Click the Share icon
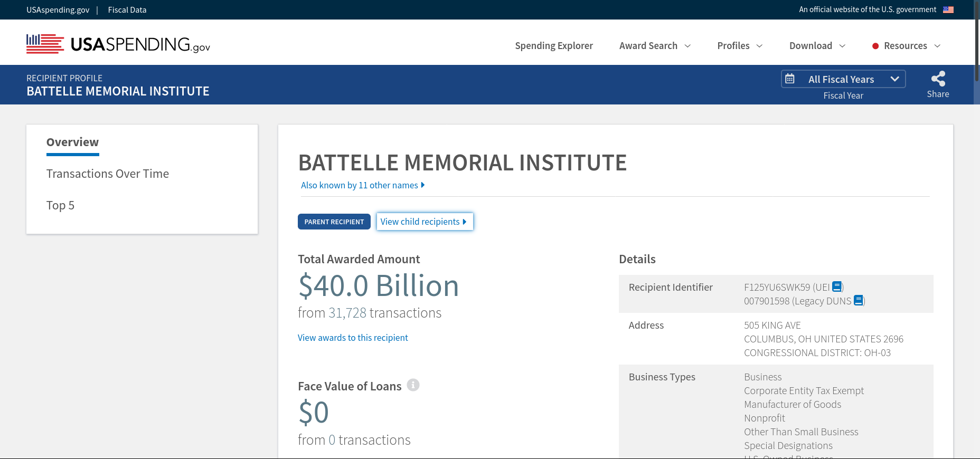This screenshot has width=980, height=459. tap(938, 79)
